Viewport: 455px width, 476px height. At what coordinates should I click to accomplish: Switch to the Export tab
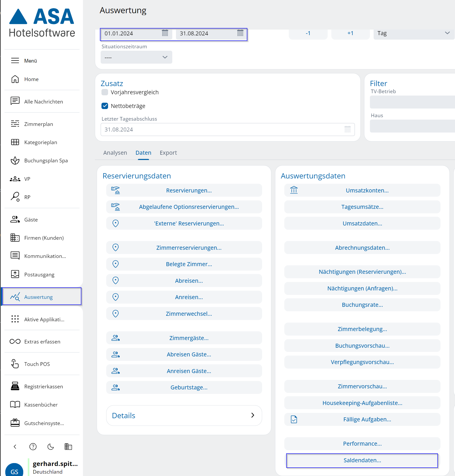click(x=168, y=153)
